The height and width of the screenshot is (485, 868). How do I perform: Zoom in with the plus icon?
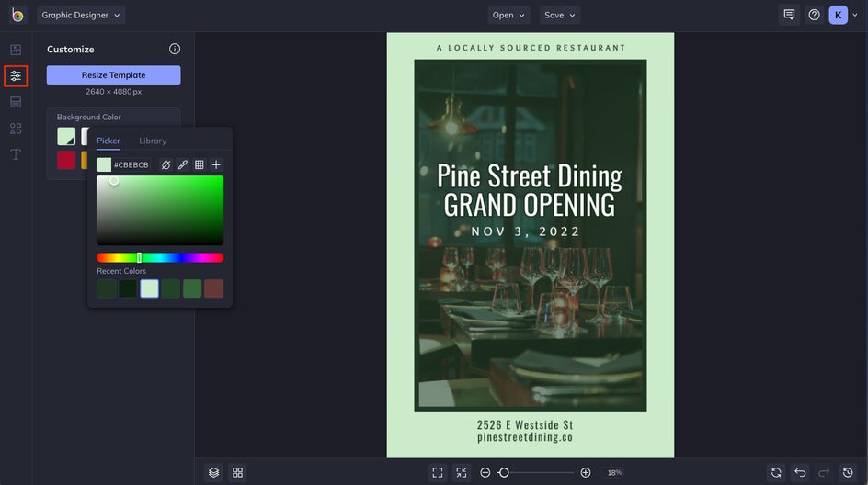[x=585, y=472]
